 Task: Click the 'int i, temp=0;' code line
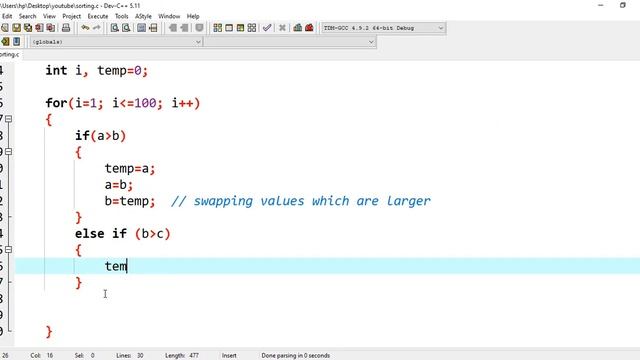96,71
